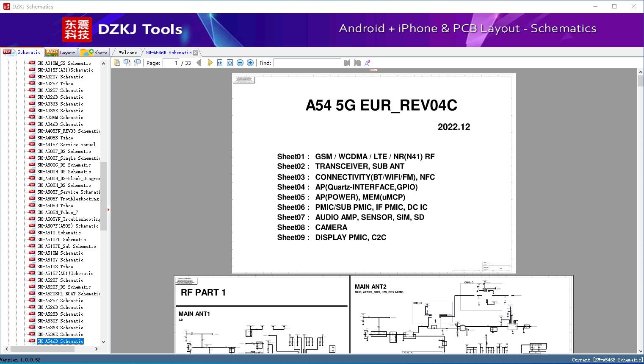Go to previous page arrow
This screenshot has height=364, width=644.
click(x=199, y=63)
